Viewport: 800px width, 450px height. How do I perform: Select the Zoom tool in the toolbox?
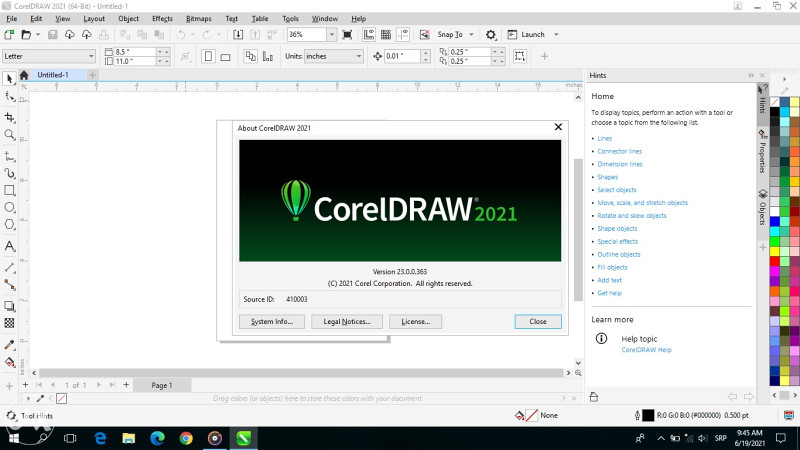coord(9,135)
